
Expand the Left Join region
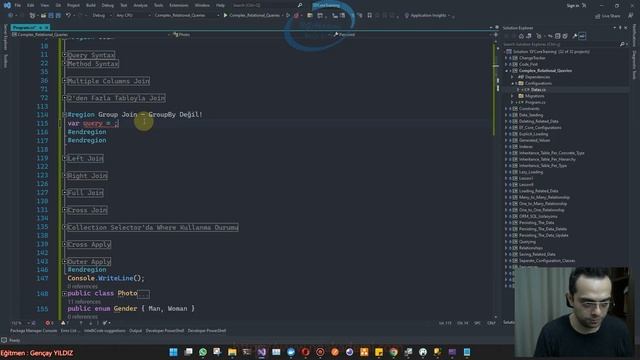coord(64,158)
